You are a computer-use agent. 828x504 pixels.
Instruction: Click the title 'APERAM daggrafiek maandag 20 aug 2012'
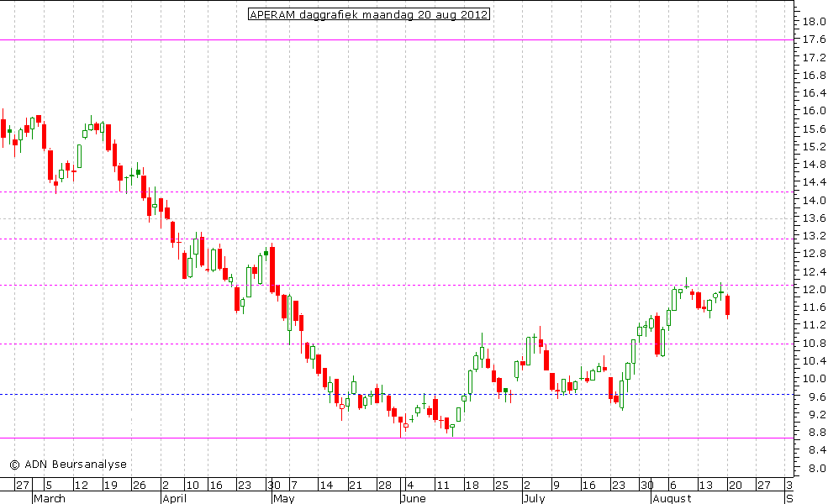tap(368, 14)
